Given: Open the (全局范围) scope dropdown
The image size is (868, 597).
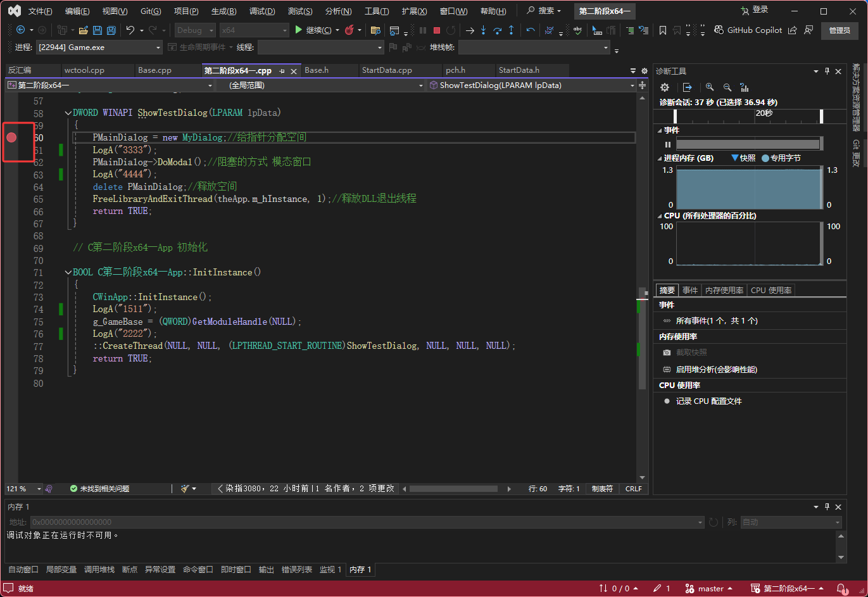Looking at the screenshot, I should point(320,85).
